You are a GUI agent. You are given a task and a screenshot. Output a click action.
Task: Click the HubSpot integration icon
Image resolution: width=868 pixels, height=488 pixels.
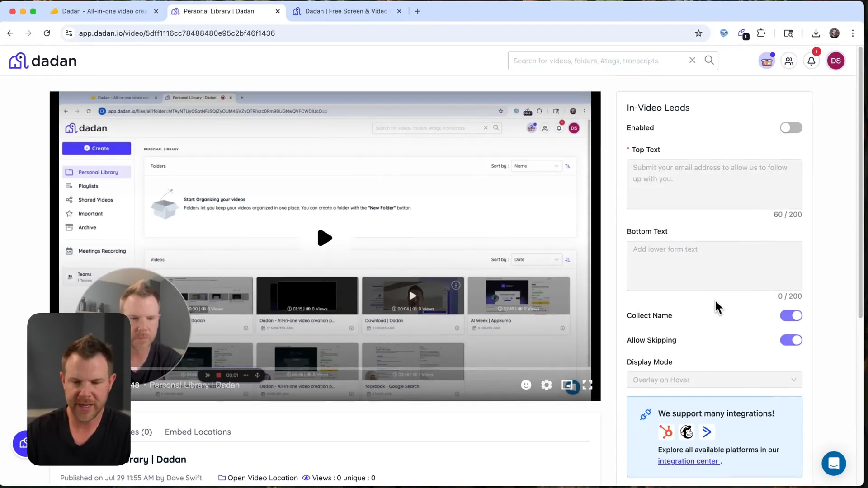(665, 432)
